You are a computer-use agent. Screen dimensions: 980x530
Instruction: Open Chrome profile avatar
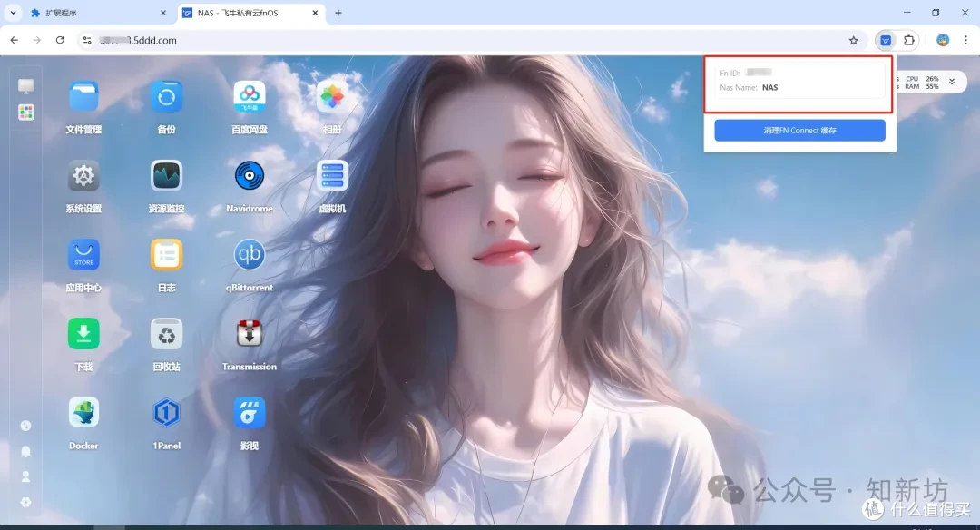tap(943, 41)
